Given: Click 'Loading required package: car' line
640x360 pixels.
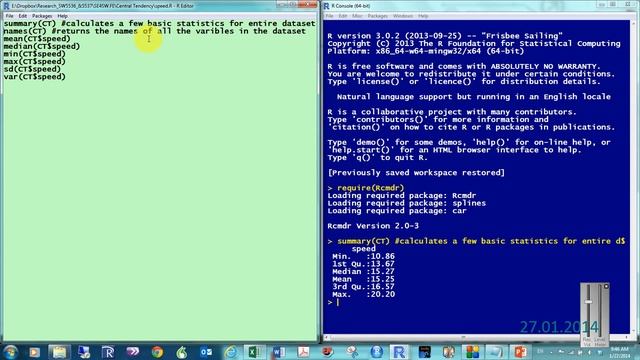Looking at the screenshot, I should 397,211.
